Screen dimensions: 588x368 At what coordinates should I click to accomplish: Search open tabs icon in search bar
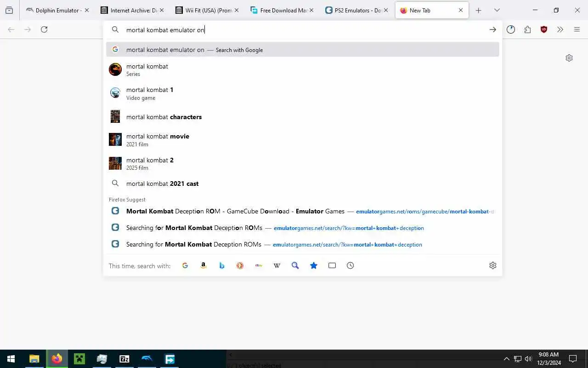tap(332, 265)
